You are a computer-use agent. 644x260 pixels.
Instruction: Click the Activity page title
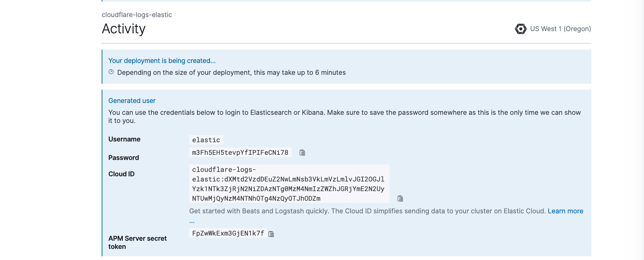pos(124,29)
